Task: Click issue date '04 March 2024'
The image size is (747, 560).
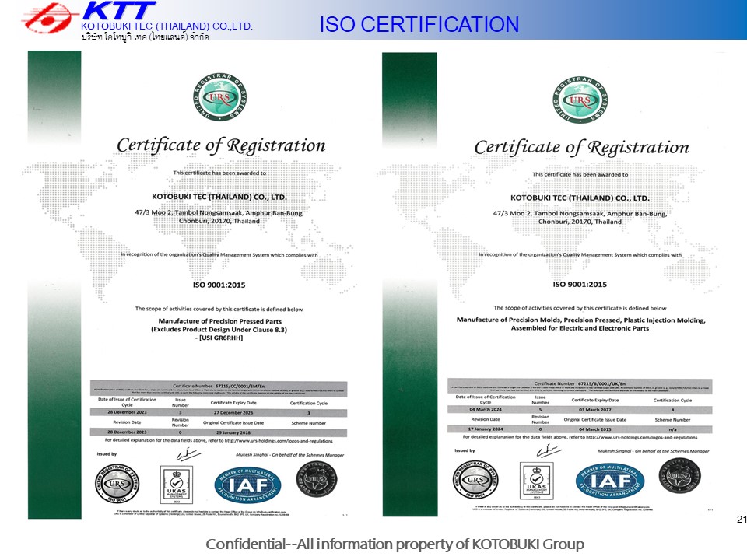Action: 486,410
